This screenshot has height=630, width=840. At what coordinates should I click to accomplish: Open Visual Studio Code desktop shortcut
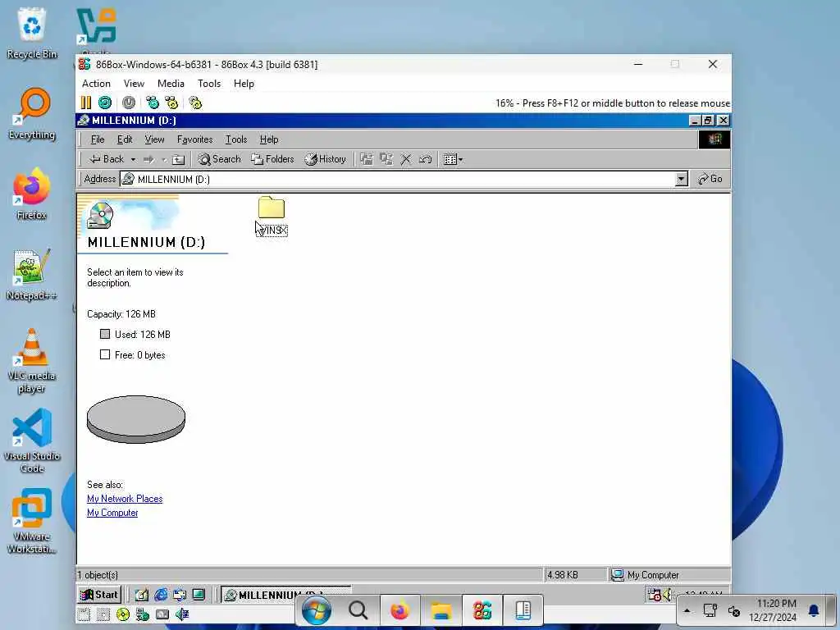coord(32,441)
